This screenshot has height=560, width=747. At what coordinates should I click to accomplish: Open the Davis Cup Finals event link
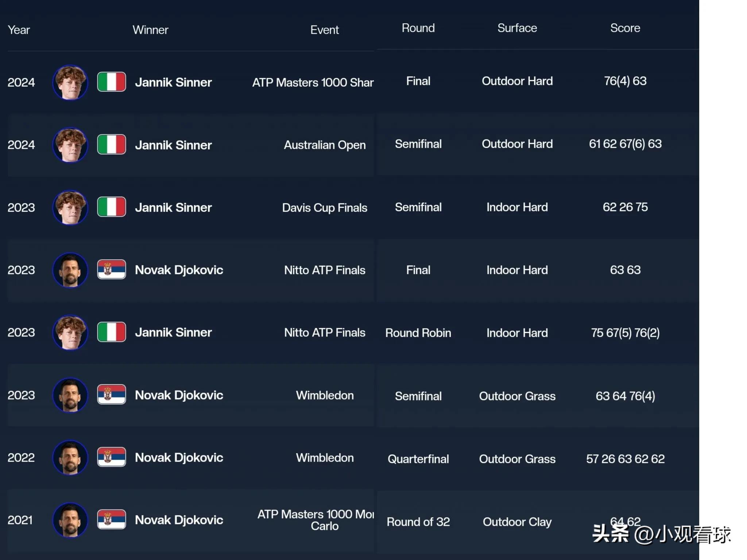click(325, 208)
